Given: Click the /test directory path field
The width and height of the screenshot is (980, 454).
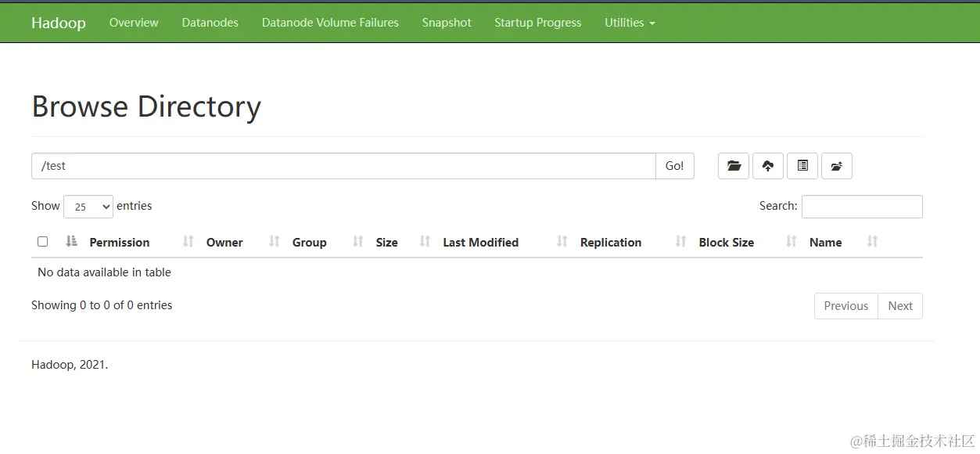Looking at the screenshot, I should point(343,166).
